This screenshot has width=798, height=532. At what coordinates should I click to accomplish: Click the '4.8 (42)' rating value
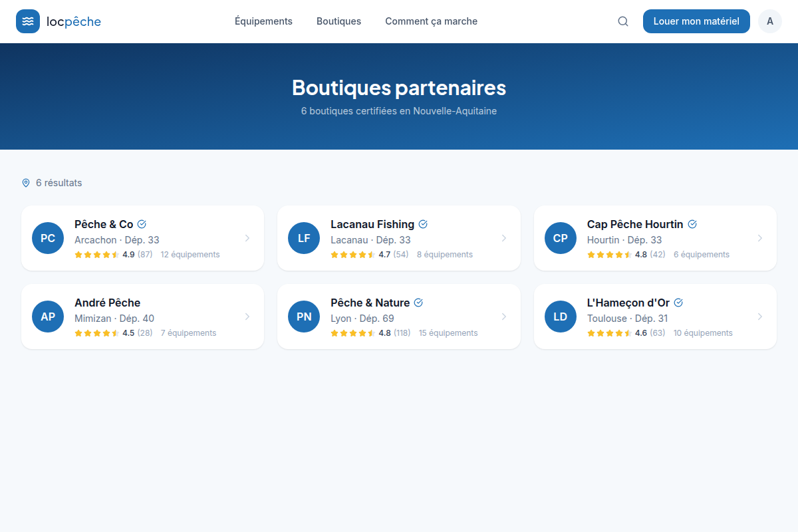pos(650,255)
